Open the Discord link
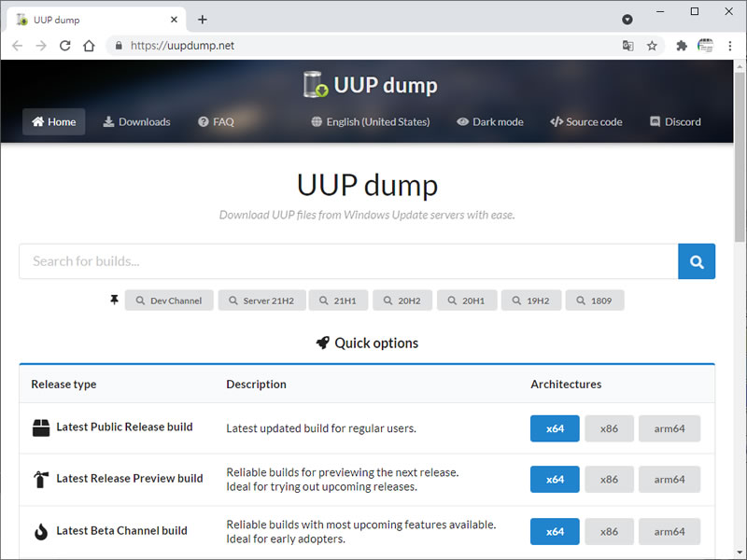This screenshot has width=747, height=560. pyautogui.click(x=675, y=122)
